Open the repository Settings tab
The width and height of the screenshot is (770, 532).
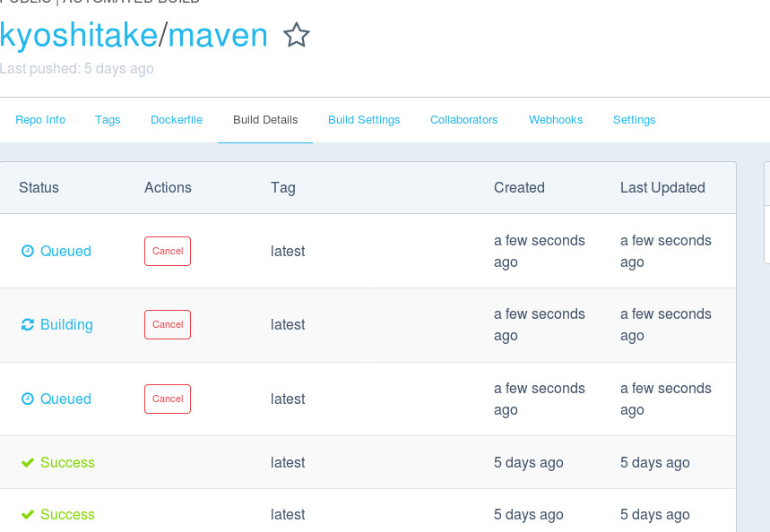(635, 120)
